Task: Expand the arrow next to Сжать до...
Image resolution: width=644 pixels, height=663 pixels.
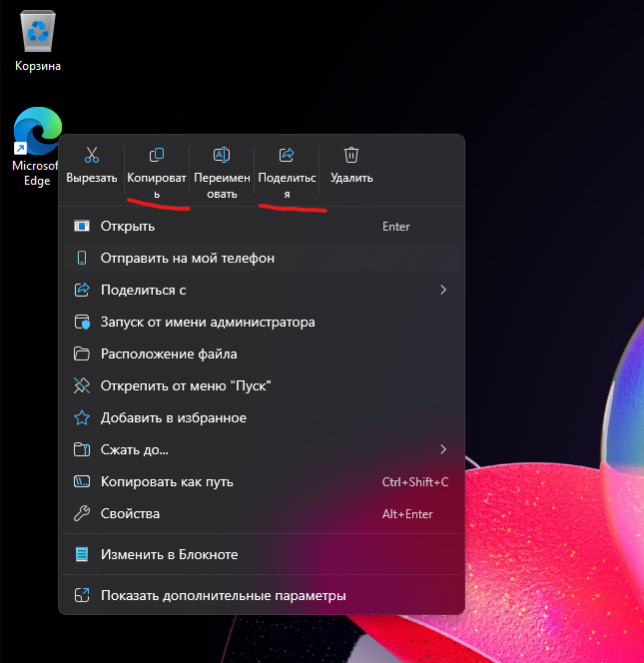Action: tap(442, 449)
